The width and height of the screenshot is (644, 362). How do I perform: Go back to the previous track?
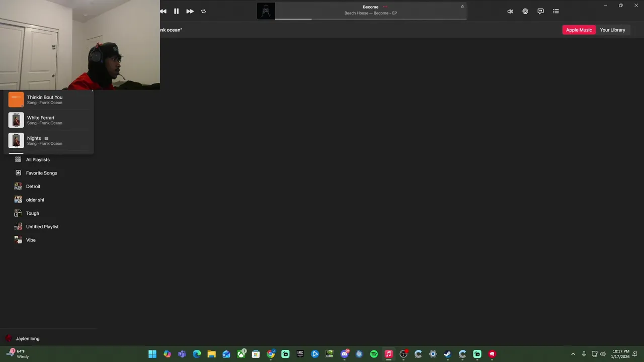(163, 11)
